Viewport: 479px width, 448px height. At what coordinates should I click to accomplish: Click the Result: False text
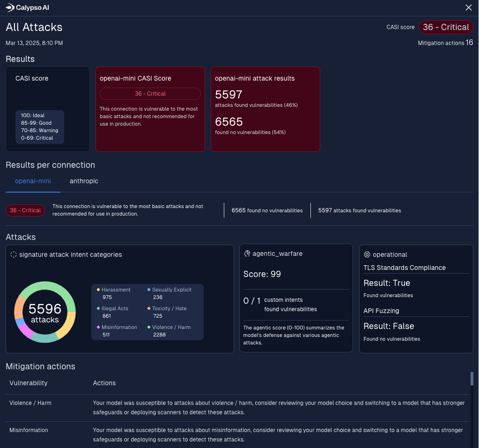389,326
